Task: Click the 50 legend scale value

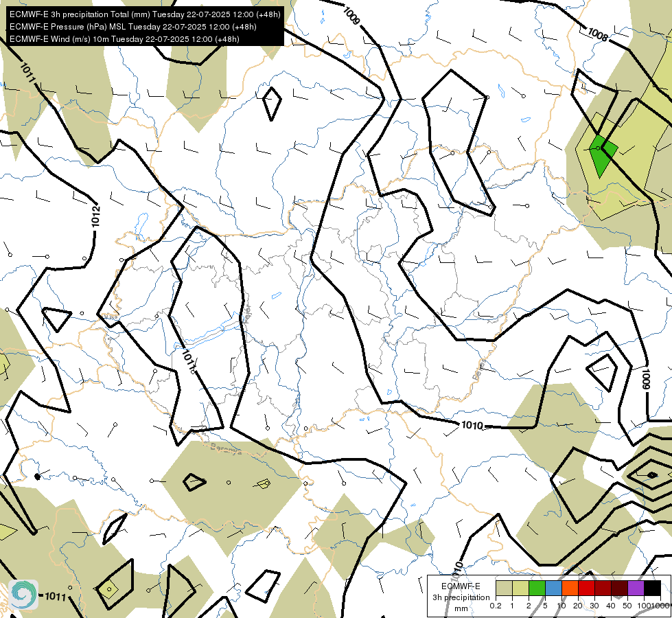Action: tap(627, 606)
